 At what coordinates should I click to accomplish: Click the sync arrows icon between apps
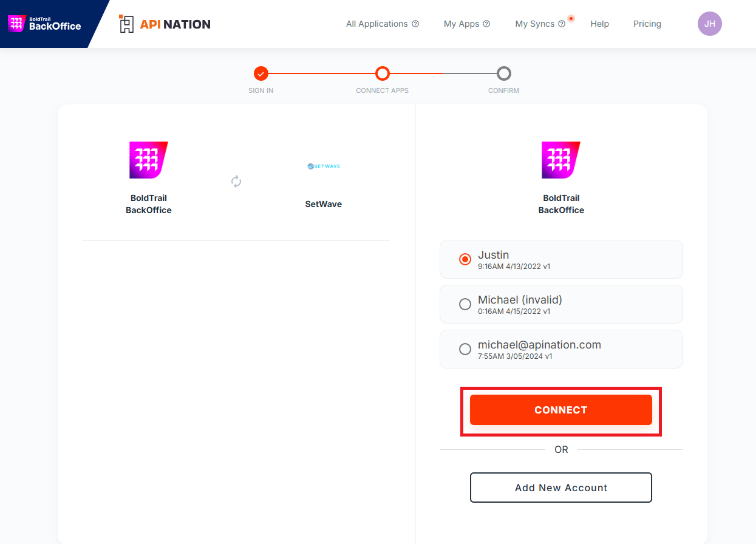tap(236, 182)
